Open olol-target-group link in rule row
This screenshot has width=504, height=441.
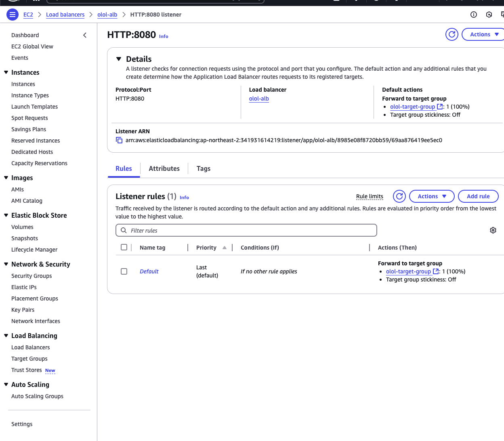(408, 271)
